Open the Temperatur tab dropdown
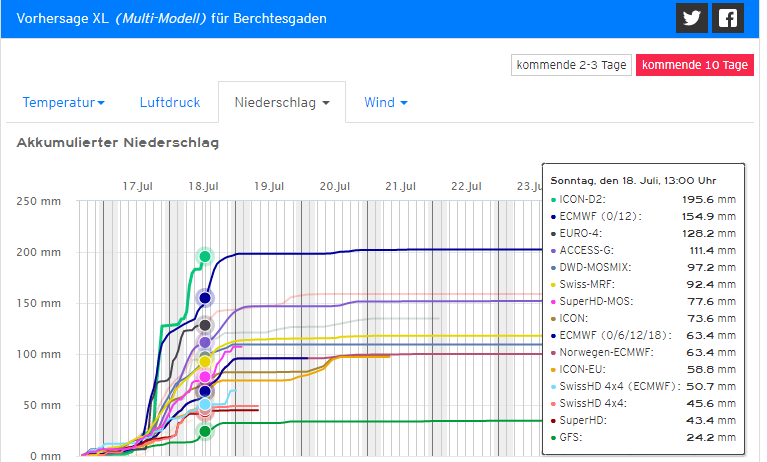Viewport: 767px width, 462px height. 64,102
